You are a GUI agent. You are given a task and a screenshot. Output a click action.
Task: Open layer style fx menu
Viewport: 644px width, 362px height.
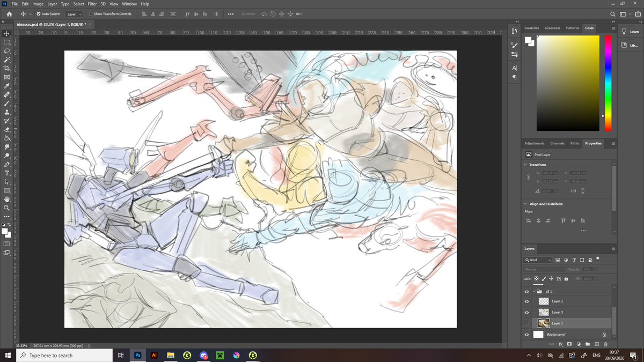click(560, 344)
